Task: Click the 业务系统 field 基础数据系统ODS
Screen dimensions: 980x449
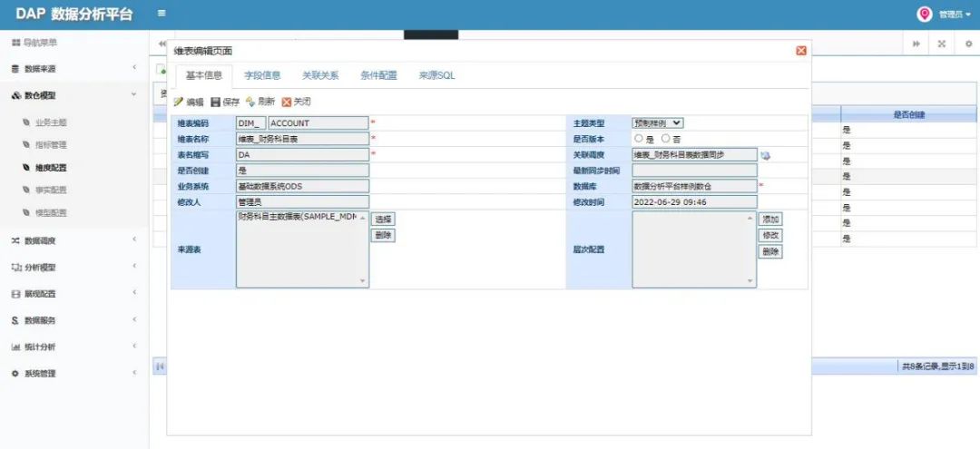Action: (x=302, y=186)
